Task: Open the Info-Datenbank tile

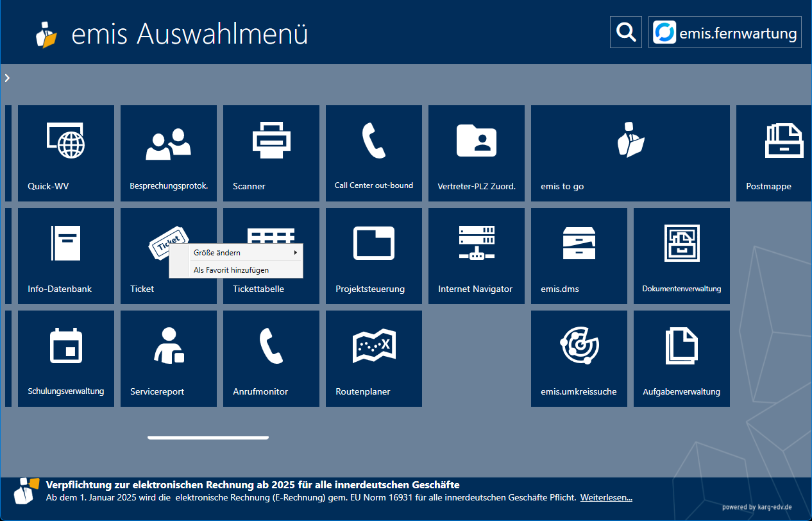Action: (x=66, y=256)
